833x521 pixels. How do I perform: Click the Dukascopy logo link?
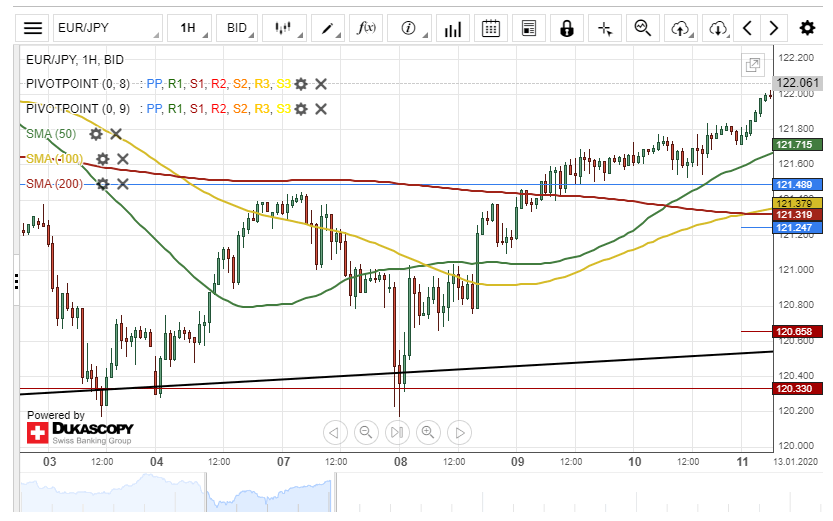pyautogui.click(x=80, y=433)
